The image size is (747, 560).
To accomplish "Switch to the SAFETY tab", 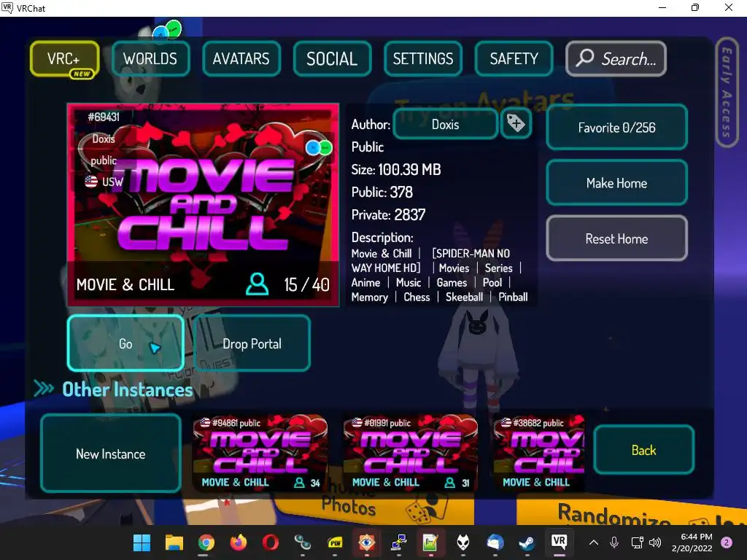I will click(514, 58).
